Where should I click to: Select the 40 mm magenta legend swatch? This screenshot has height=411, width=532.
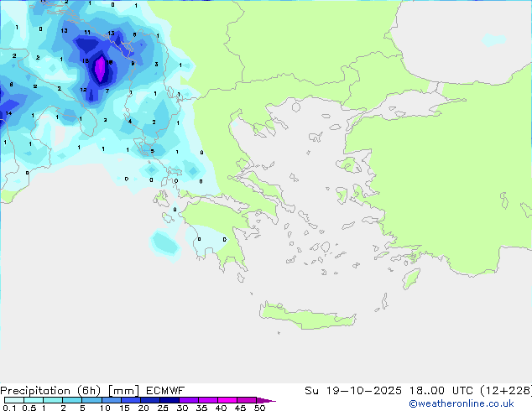click(227, 400)
